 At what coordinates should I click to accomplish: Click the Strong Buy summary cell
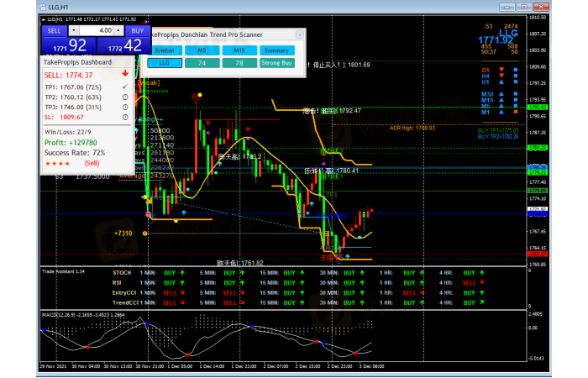pyautogui.click(x=276, y=62)
